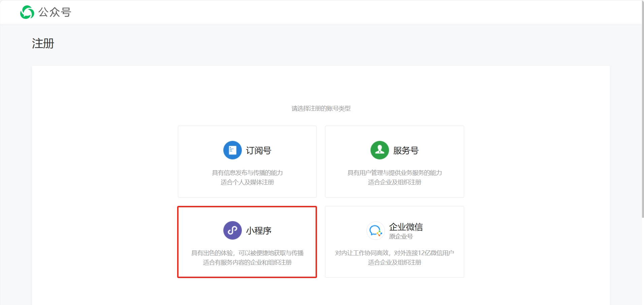Choose the 服务号 account type label
Screen dimensions: 644x305
pos(406,150)
